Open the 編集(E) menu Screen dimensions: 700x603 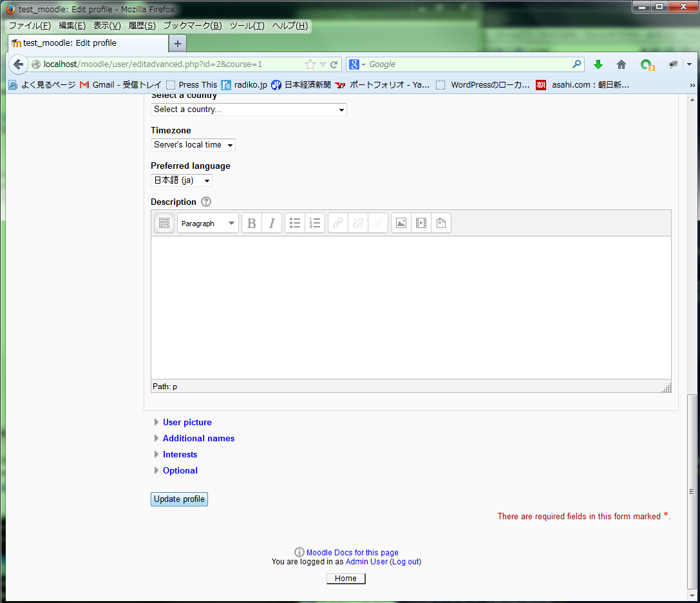(72, 26)
